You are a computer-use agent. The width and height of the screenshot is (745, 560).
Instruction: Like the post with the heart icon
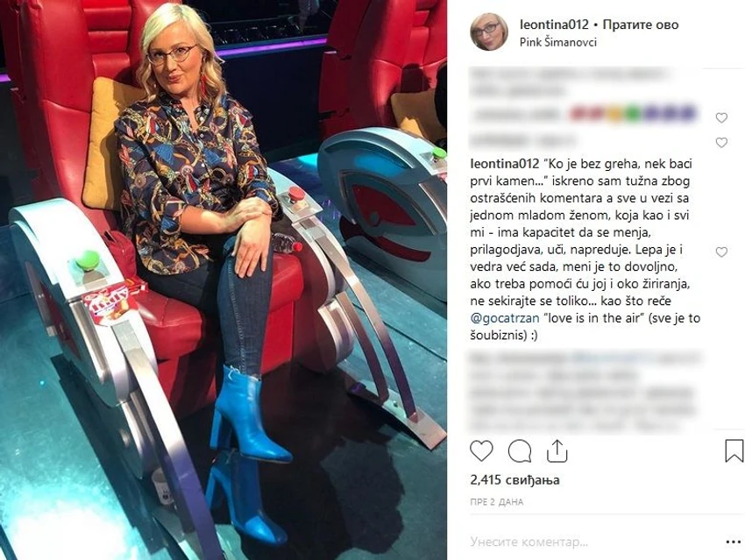click(x=481, y=450)
